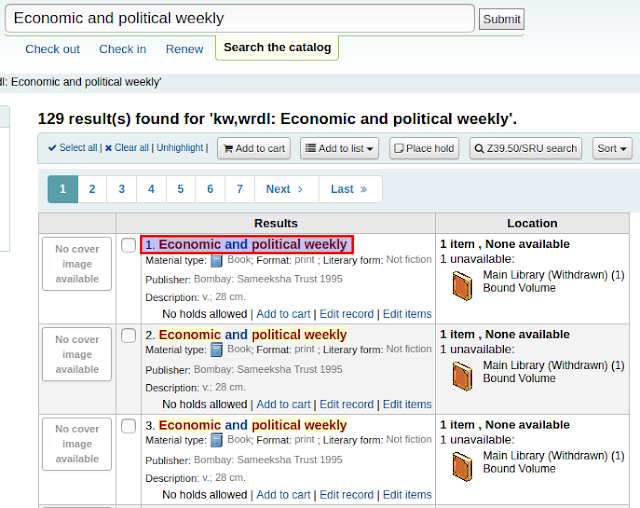
Task: Click Edit items under result 2
Action: [x=407, y=404]
